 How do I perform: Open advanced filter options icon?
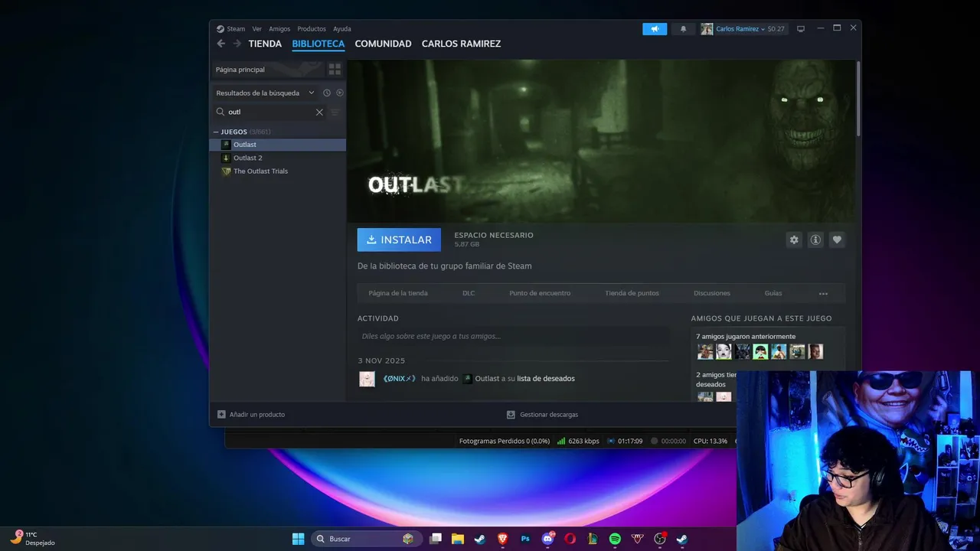point(335,112)
